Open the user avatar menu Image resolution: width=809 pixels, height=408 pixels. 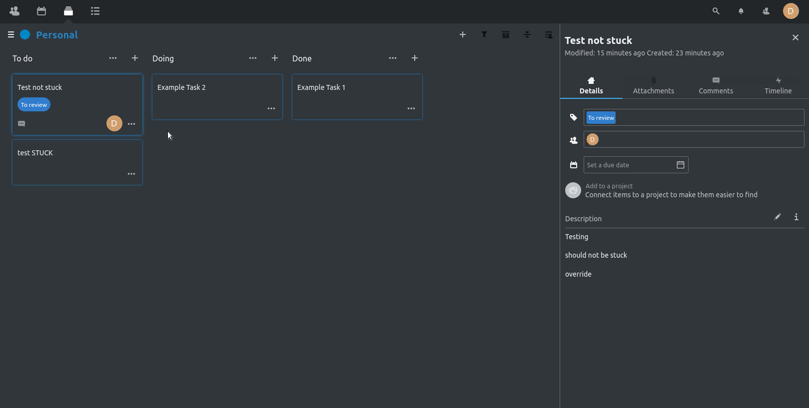790,11
